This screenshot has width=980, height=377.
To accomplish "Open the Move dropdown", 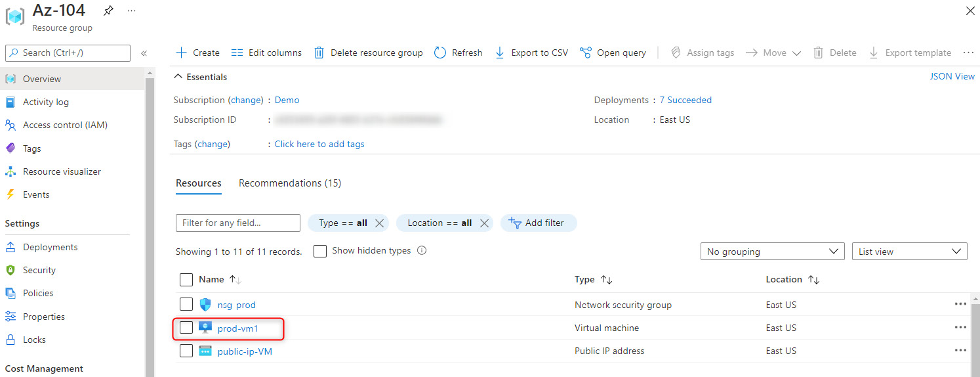I will click(773, 53).
